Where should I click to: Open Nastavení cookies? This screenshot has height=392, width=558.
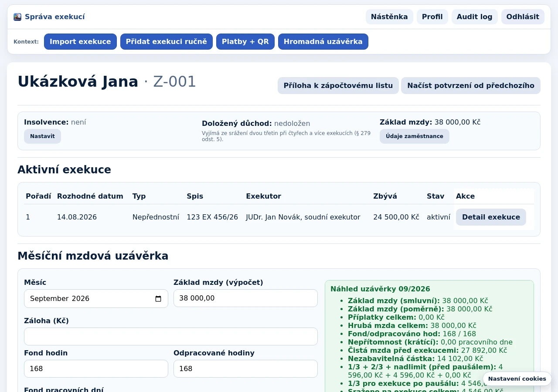[x=517, y=379]
